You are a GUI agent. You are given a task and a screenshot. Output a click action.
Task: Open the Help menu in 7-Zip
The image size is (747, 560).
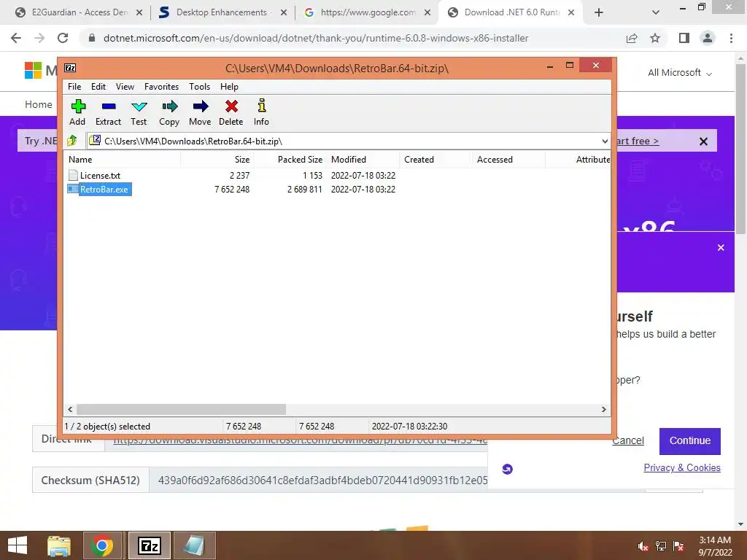click(x=229, y=87)
